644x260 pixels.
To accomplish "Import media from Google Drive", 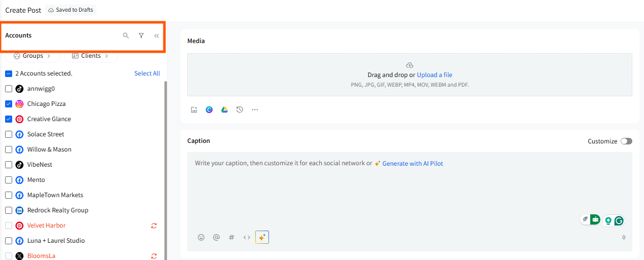I will 224,109.
